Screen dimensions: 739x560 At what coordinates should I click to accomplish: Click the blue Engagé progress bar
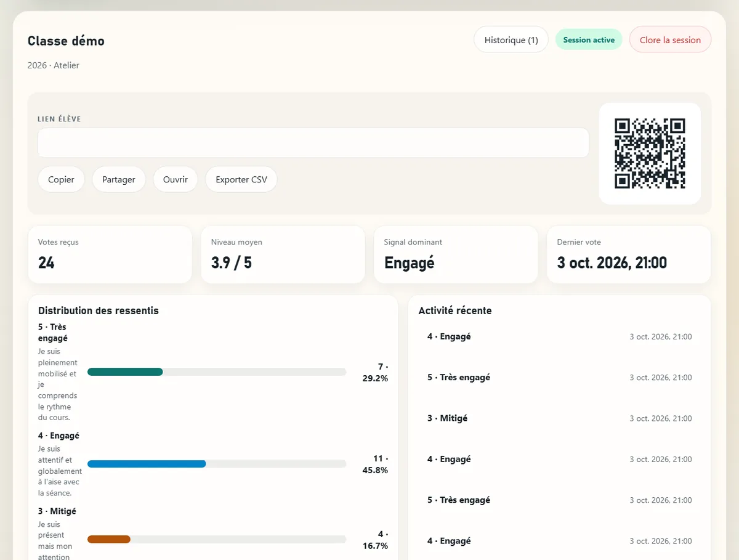point(147,464)
